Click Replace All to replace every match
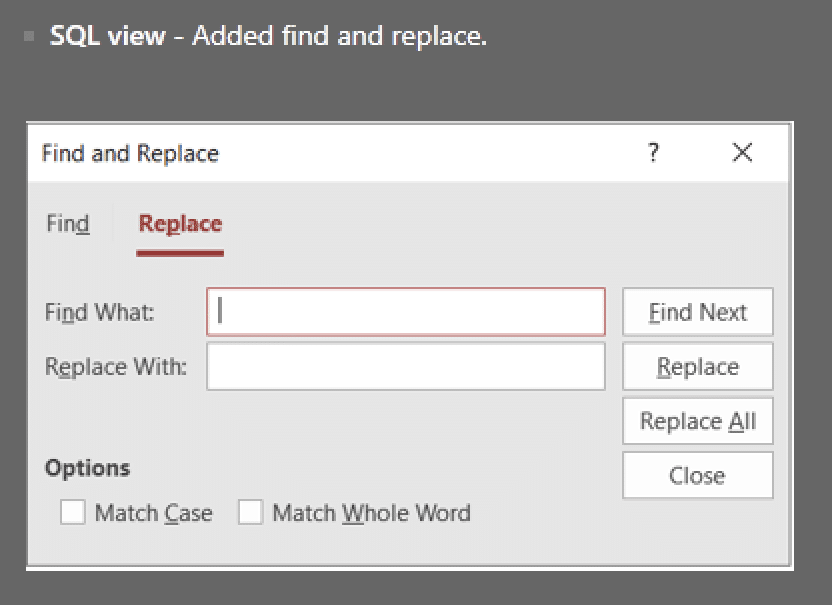832x605 pixels. [697, 420]
